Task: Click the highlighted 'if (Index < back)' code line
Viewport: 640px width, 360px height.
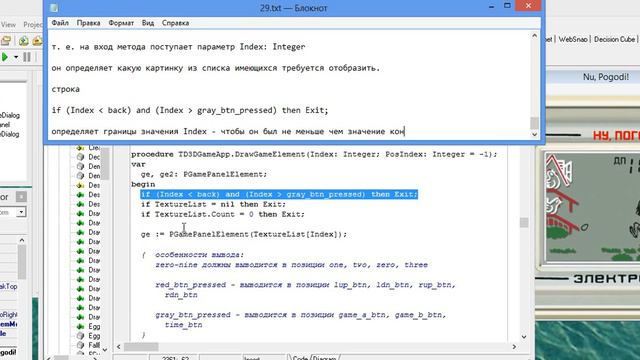Action: point(279,194)
